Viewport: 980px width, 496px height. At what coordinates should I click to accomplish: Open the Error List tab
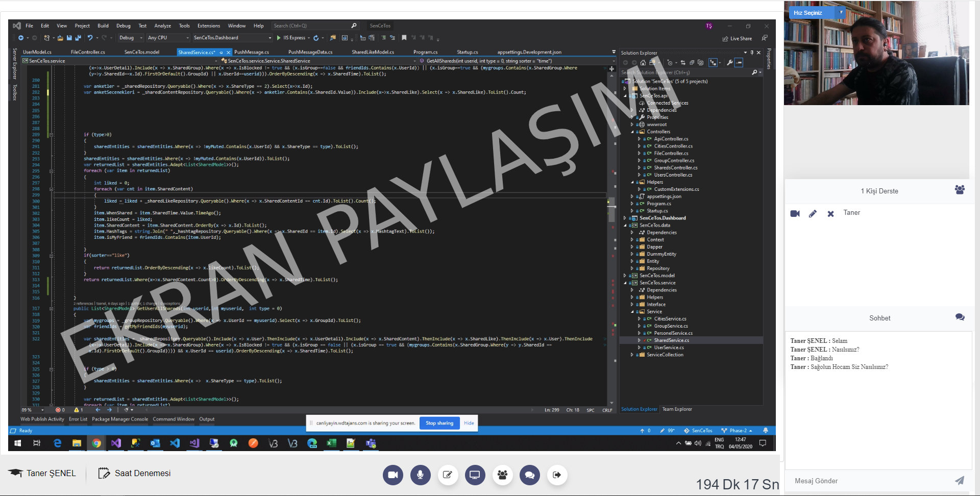(x=78, y=419)
